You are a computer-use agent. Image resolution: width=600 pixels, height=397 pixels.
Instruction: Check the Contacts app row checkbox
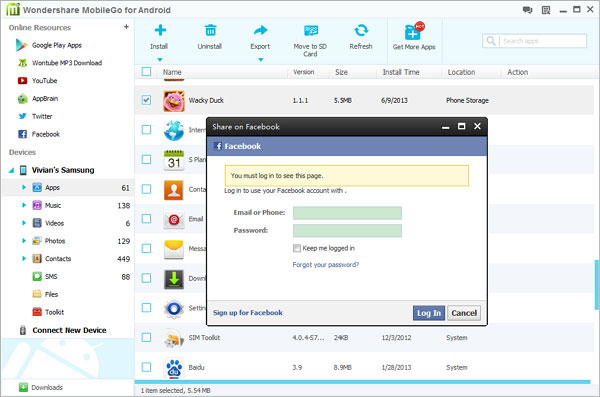(146, 189)
